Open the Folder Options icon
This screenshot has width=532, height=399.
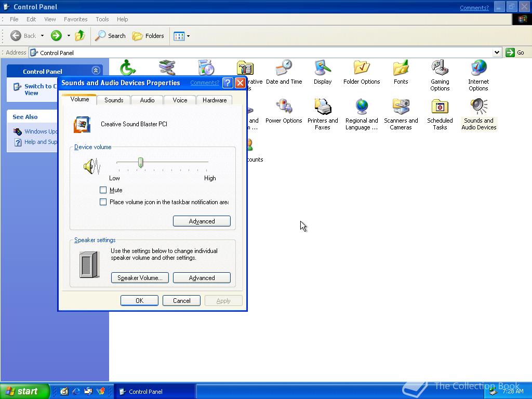pyautogui.click(x=362, y=72)
